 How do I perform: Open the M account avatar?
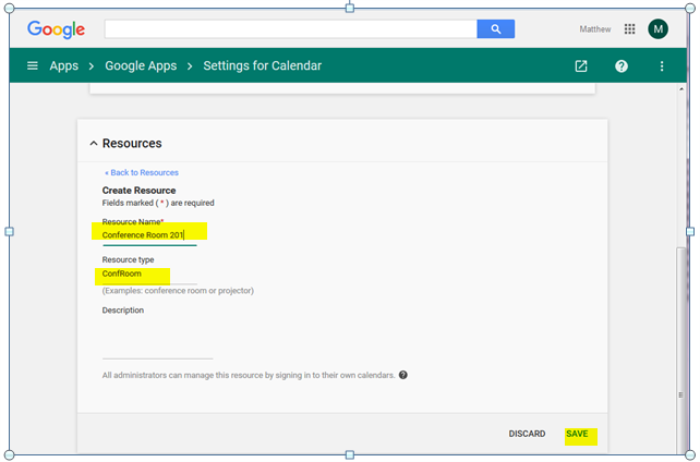(658, 29)
